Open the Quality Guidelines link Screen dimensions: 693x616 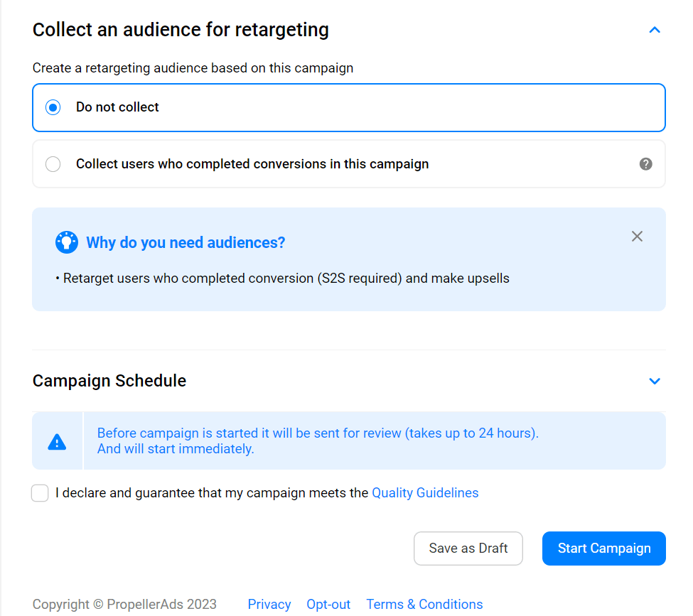pyautogui.click(x=425, y=492)
